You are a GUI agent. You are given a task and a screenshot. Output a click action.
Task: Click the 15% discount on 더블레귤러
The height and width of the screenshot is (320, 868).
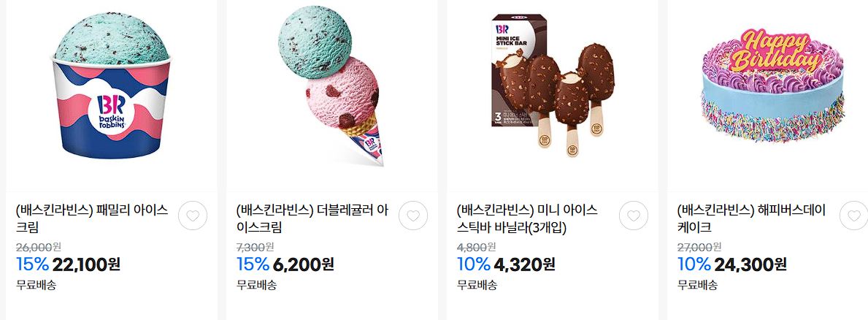pyautogui.click(x=253, y=264)
